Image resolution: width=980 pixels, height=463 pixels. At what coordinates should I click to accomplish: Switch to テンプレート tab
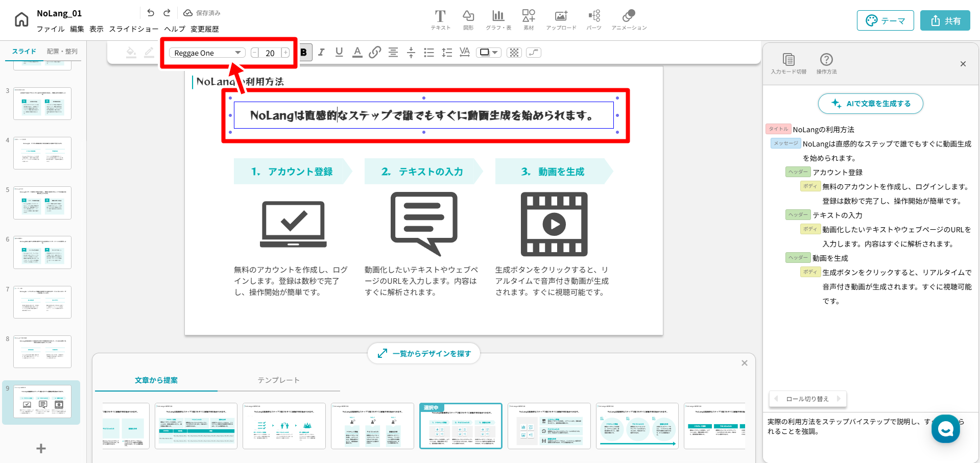click(x=279, y=380)
